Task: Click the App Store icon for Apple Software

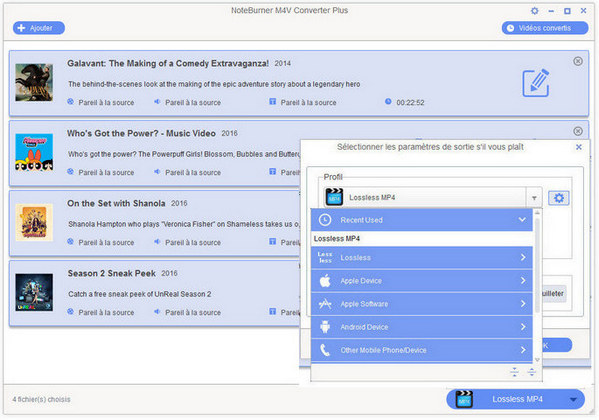Action: pyautogui.click(x=325, y=304)
